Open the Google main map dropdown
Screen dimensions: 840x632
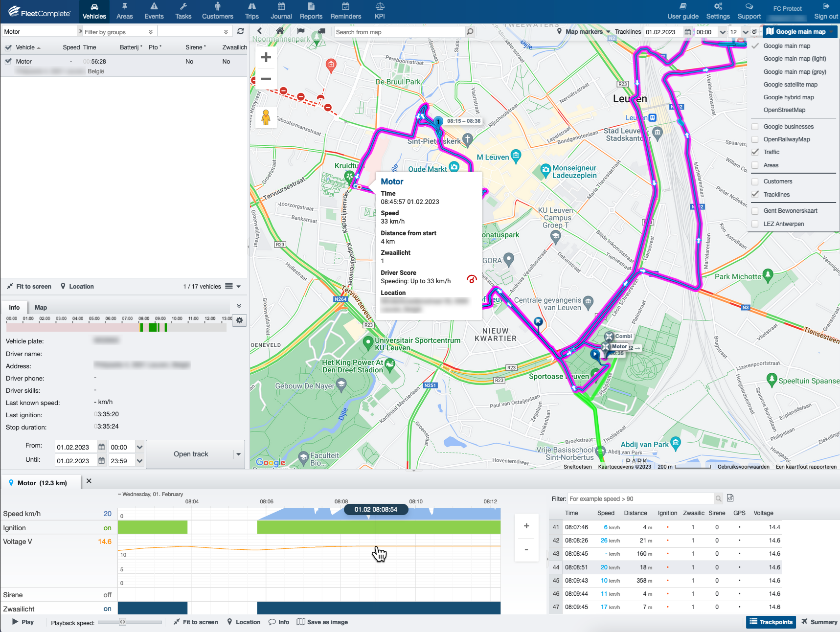pyautogui.click(x=800, y=32)
